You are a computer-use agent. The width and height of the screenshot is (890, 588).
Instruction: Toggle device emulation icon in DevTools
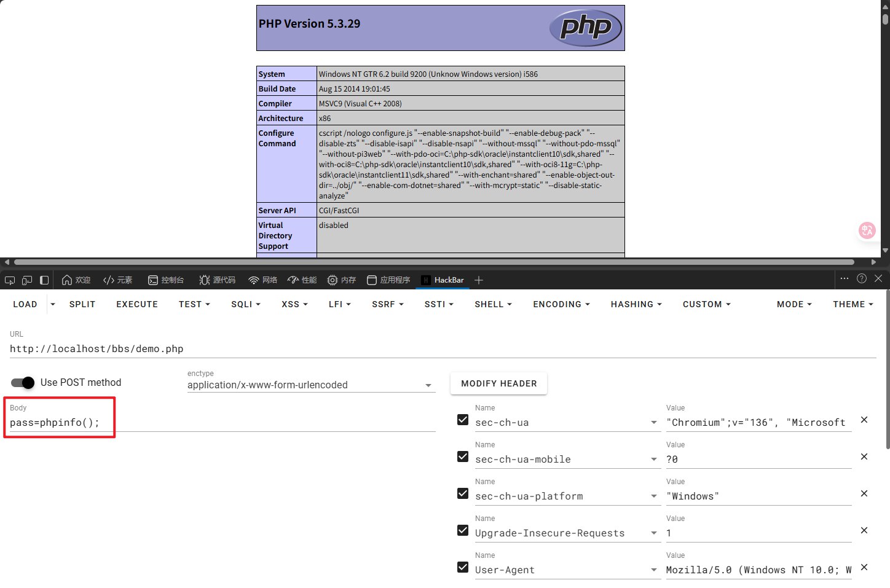pyautogui.click(x=27, y=280)
